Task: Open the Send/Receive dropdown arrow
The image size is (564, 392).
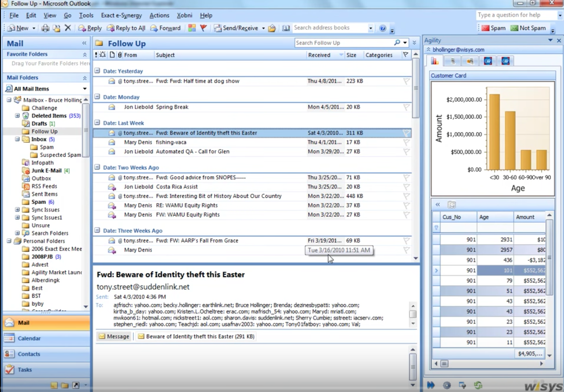Action: coord(263,28)
